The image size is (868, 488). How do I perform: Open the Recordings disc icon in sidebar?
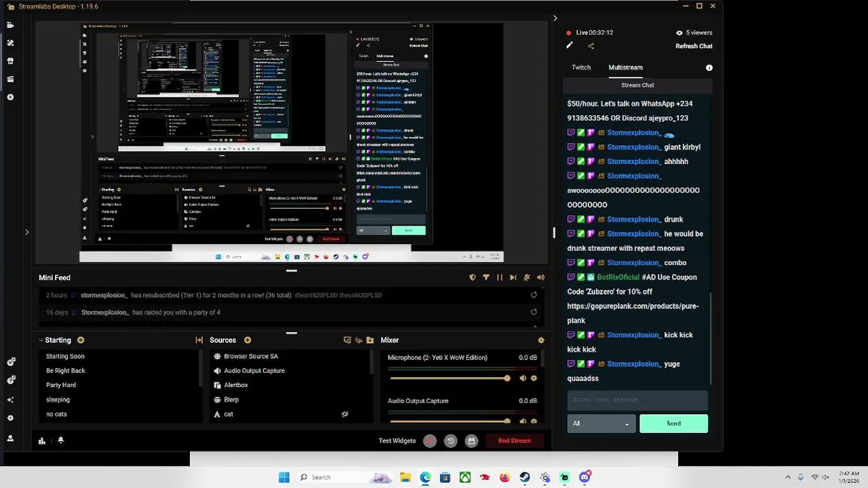[10, 97]
